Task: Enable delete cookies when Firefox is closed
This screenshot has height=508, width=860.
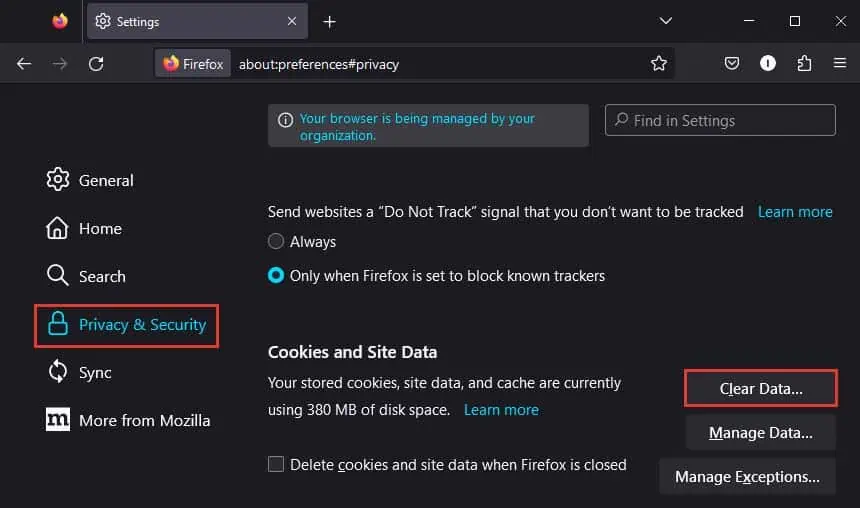Action: (x=276, y=464)
